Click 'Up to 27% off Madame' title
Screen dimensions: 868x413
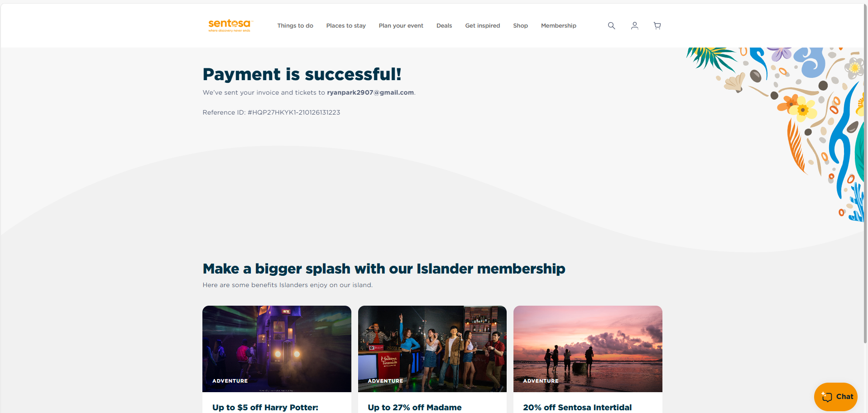(x=415, y=407)
